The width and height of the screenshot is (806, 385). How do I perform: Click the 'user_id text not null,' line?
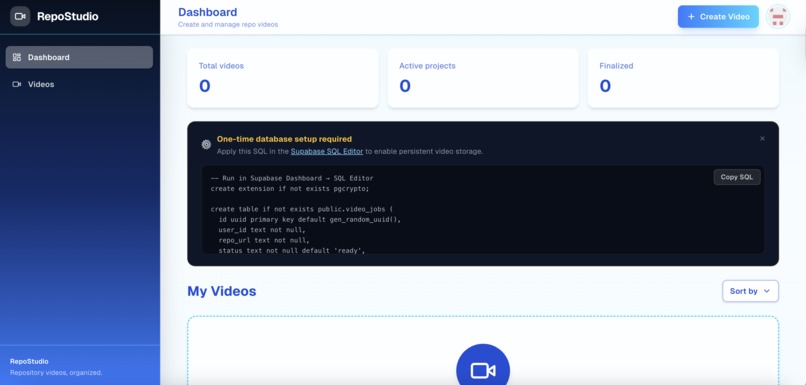pos(262,230)
